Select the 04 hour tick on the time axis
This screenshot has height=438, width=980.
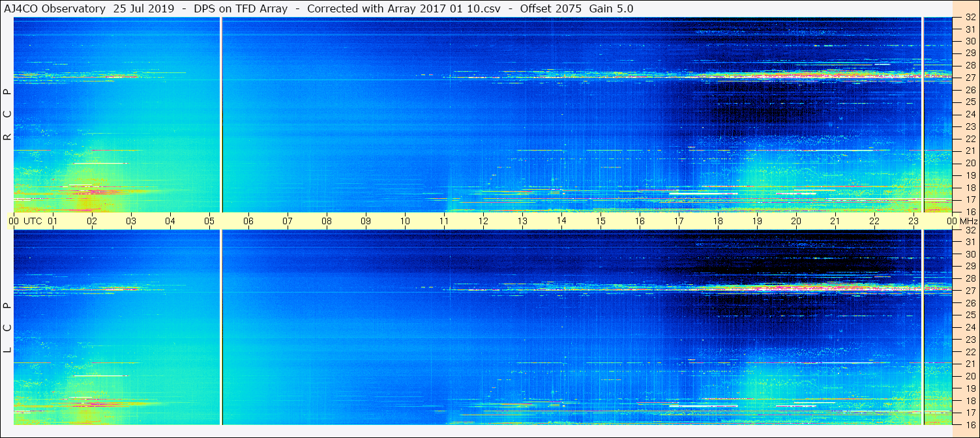pos(170,221)
